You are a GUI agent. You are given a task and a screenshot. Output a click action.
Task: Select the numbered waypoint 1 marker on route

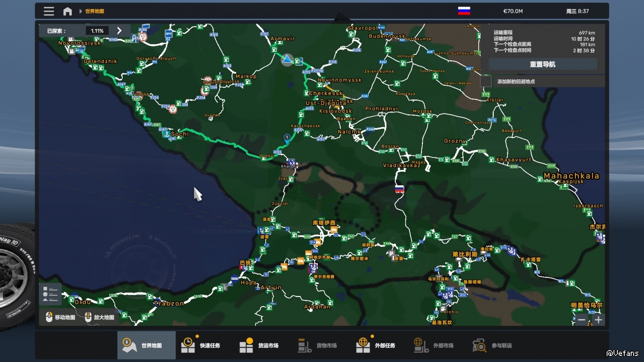pos(287,138)
